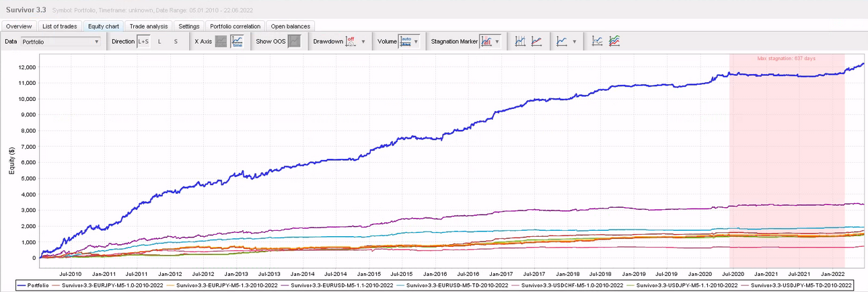Click the single blue line chart icon with dropdown arrow
Screen dimensions: 868x292
point(562,42)
